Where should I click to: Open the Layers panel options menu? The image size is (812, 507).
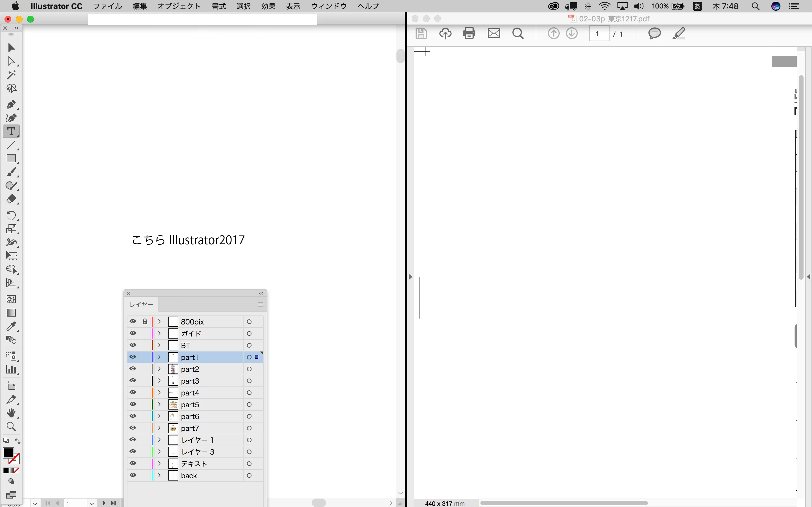tap(260, 304)
